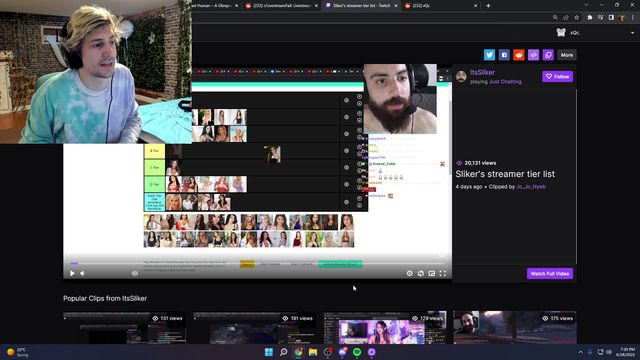Open a new browser tab
Screen dimensions: 640x360
click(x=488, y=6)
